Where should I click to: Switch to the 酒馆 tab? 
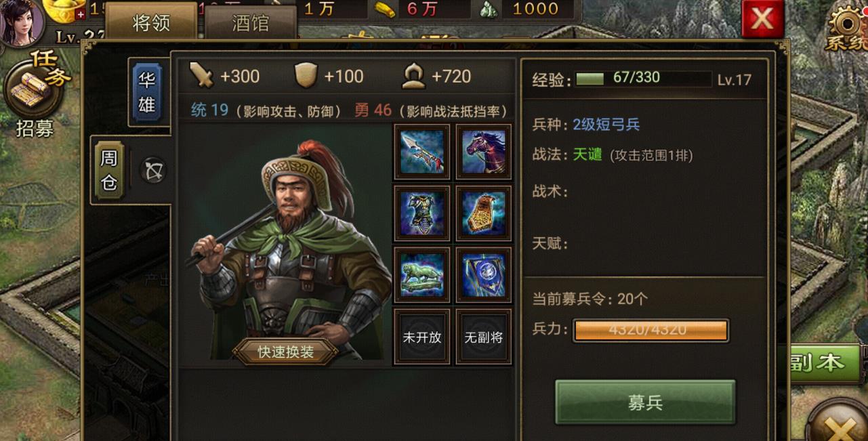click(x=250, y=22)
